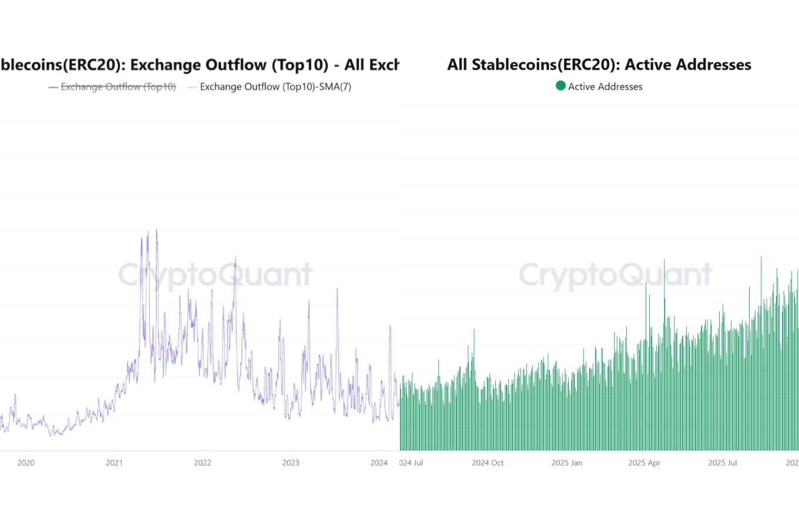The width and height of the screenshot is (799, 532).
Task: Click the dotted line marker beside the SMA(7) legend
Action: pos(192,87)
